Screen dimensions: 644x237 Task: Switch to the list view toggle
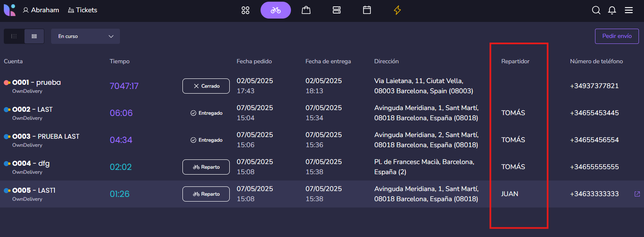tap(34, 36)
